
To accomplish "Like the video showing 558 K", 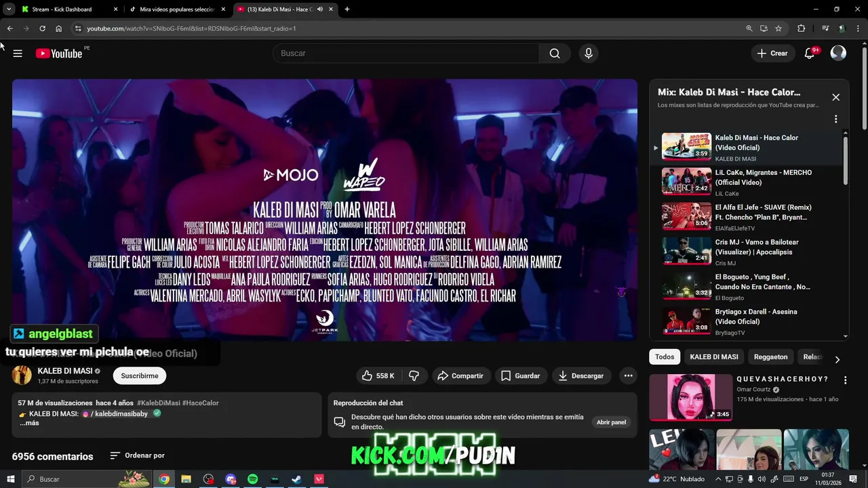I will (378, 375).
